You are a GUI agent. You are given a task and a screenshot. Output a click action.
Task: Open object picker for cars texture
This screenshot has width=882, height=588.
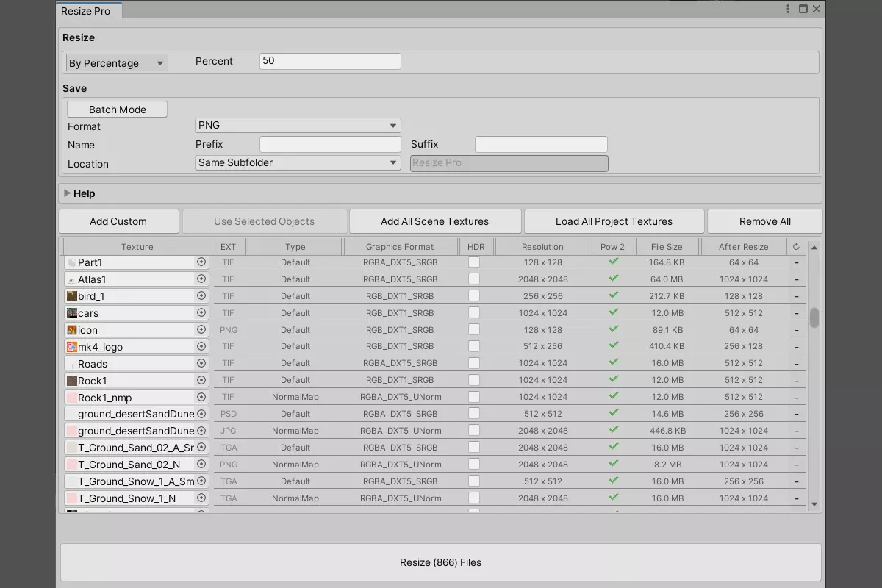(x=201, y=313)
